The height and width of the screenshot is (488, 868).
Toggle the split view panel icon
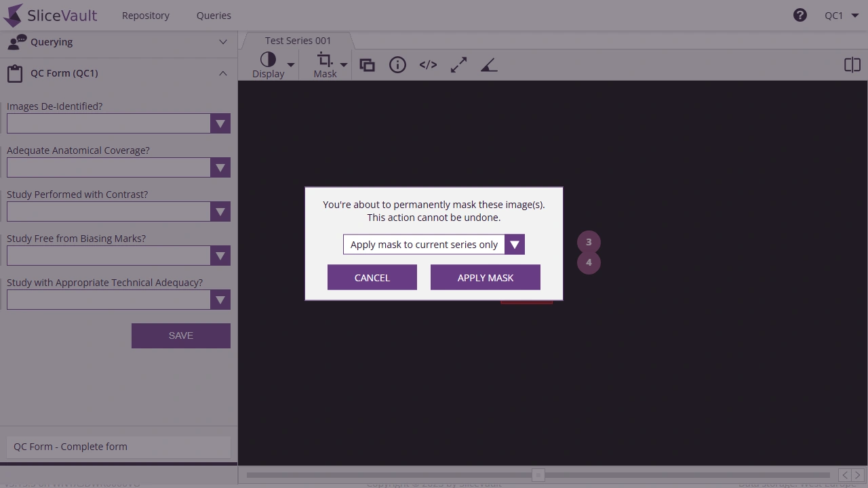[852, 64]
